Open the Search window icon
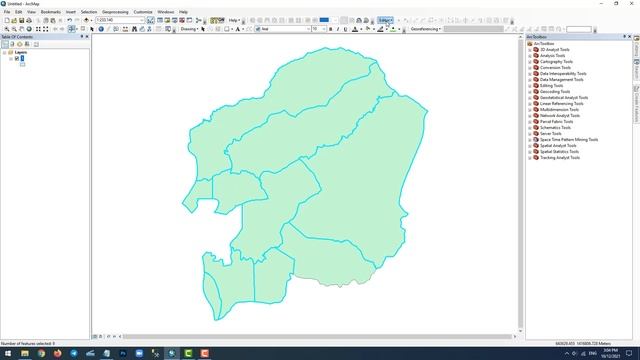The image size is (640, 360). 175,20
